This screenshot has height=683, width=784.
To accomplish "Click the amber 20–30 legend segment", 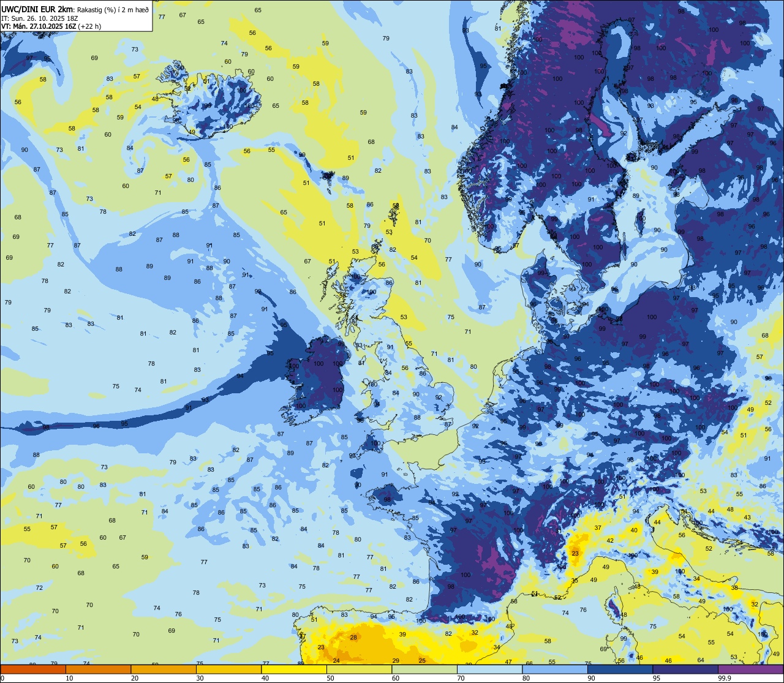I will pyautogui.click(x=164, y=669).
